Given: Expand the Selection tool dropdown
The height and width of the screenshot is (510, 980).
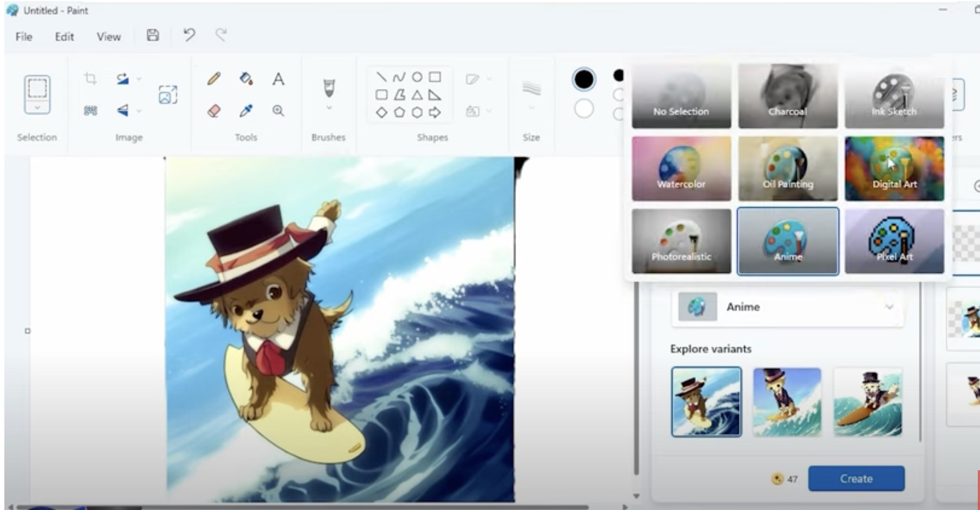Looking at the screenshot, I should [37, 108].
